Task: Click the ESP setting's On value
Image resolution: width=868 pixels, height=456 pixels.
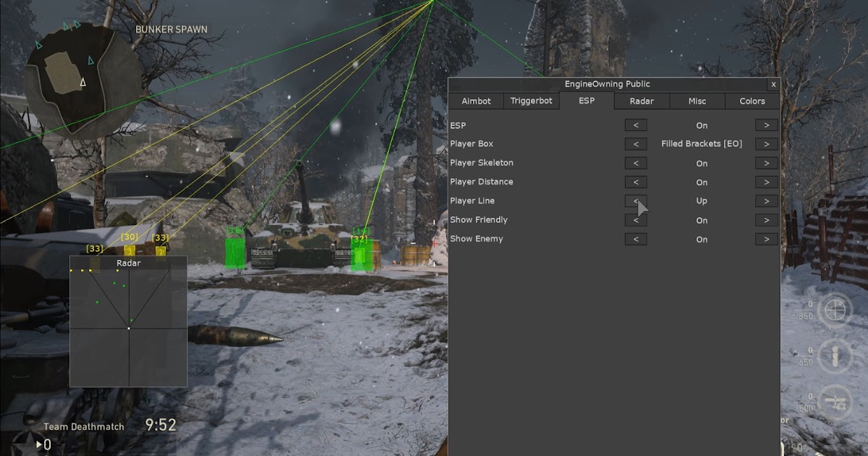Action: (702, 126)
